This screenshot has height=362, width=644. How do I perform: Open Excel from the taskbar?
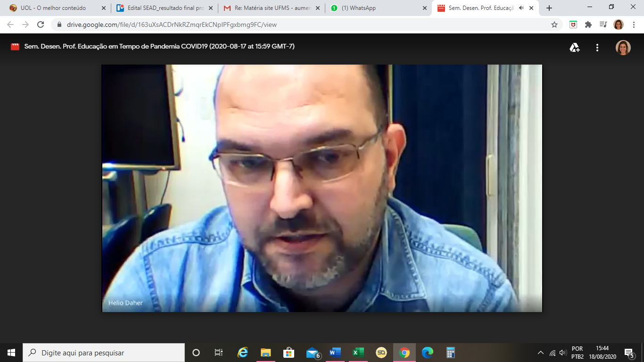point(358,353)
